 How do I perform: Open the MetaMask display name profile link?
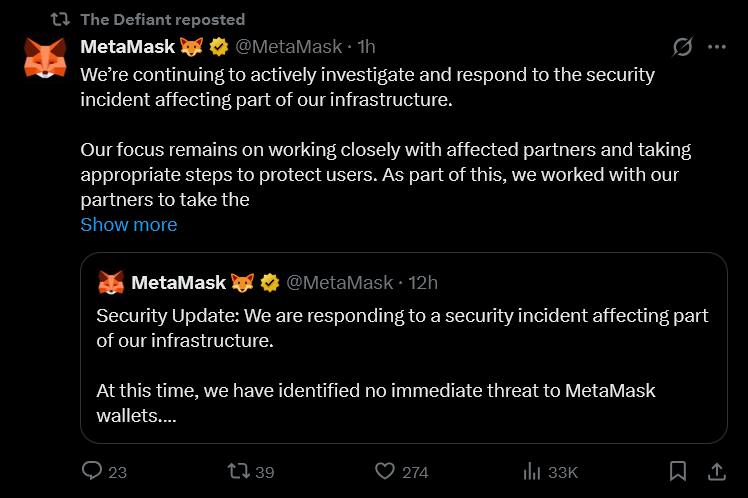click(128, 47)
